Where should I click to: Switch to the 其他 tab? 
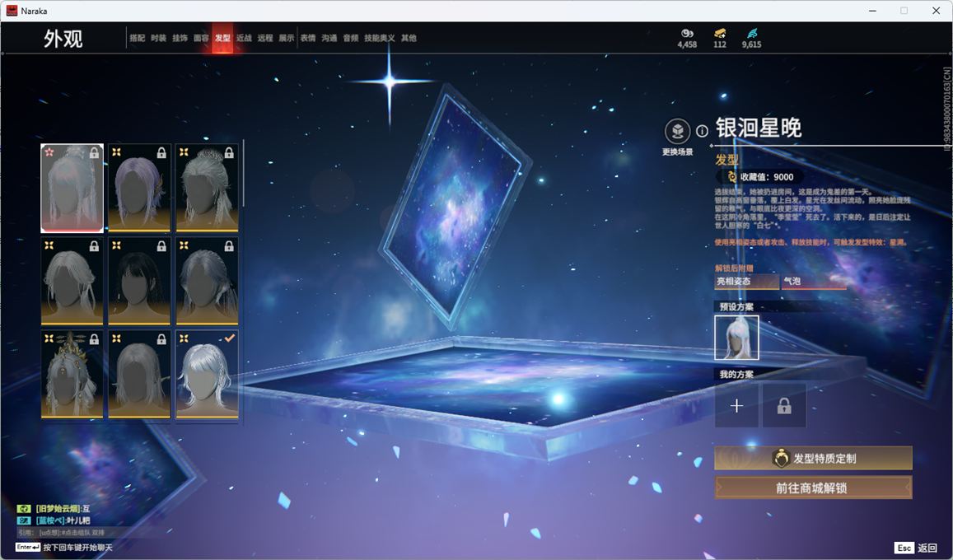tap(409, 38)
